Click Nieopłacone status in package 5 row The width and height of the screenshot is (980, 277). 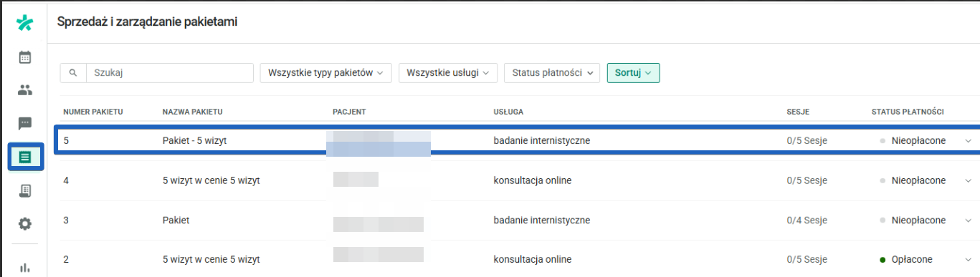click(918, 141)
